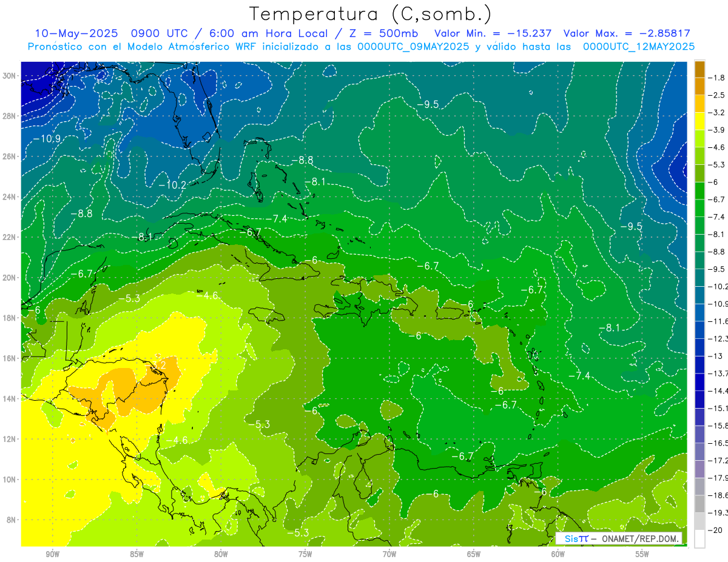Click the "-14.4" color bar label
The height and width of the screenshot is (562, 728).
[x=718, y=391]
